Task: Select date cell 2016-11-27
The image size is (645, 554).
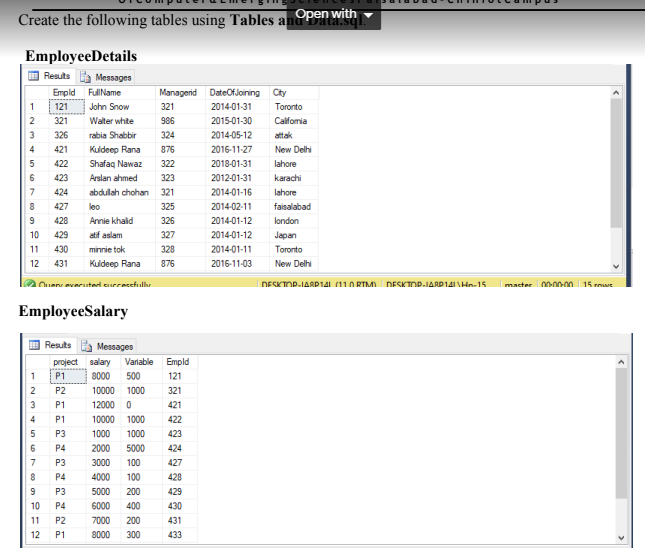Action: pyautogui.click(x=237, y=150)
